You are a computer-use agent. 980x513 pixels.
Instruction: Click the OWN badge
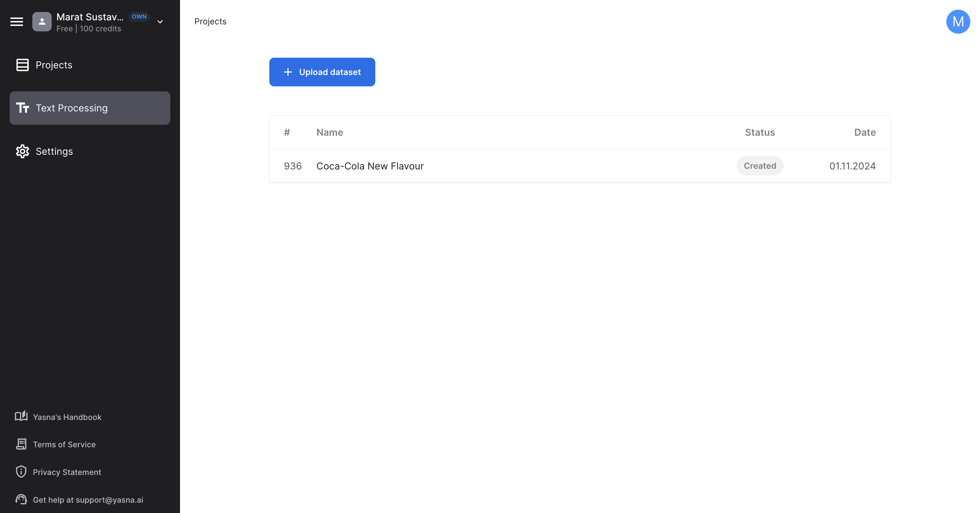coord(139,17)
